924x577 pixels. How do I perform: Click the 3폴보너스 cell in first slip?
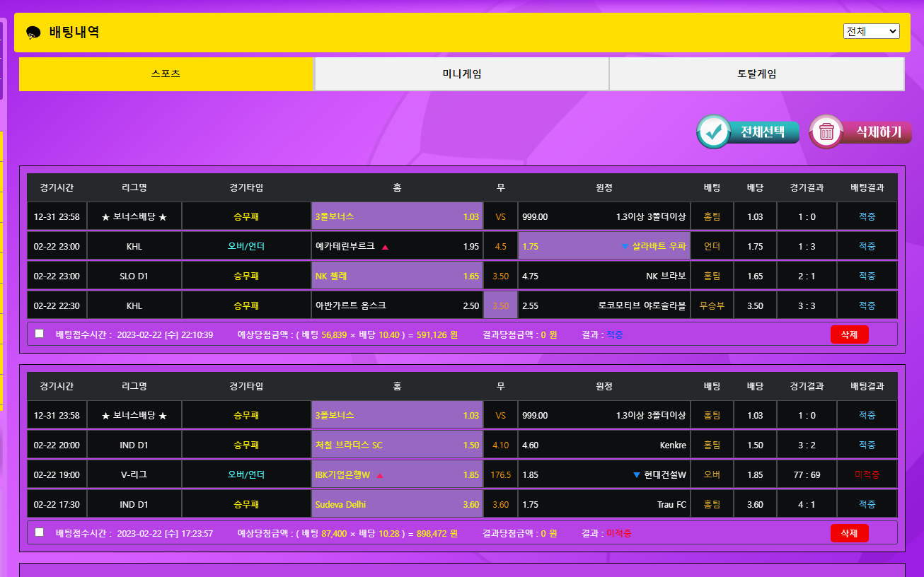(x=397, y=216)
